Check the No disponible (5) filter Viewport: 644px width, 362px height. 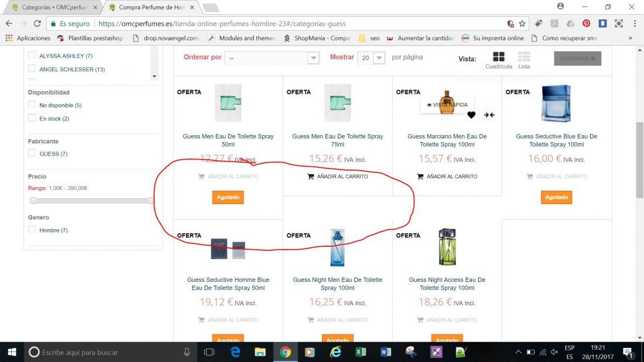coord(32,105)
